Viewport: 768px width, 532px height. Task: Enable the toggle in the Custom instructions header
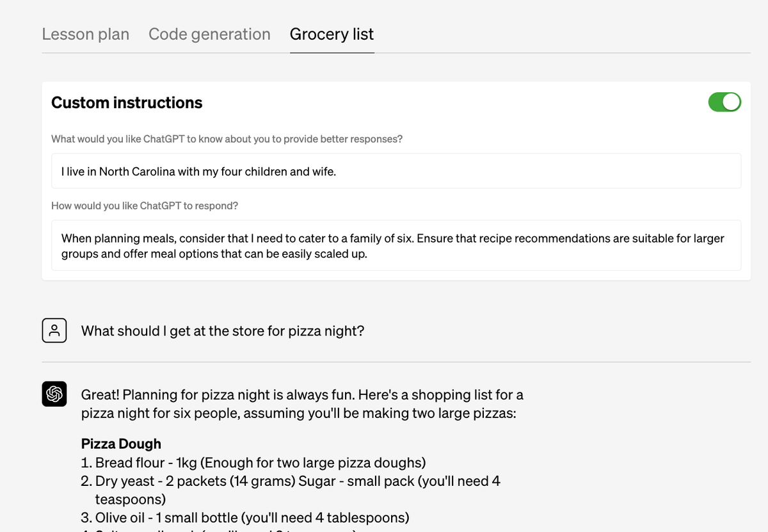pyautogui.click(x=724, y=102)
